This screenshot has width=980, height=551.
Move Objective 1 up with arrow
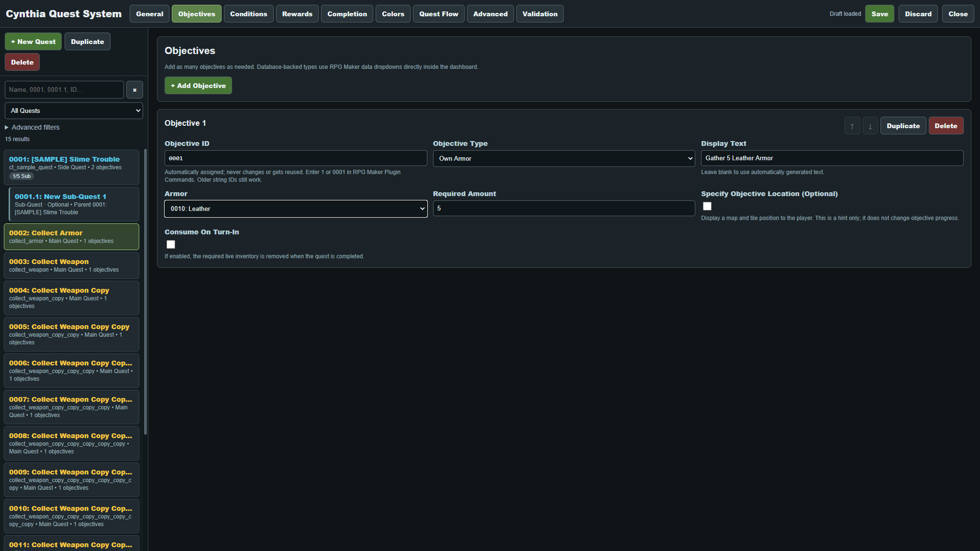(852, 126)
